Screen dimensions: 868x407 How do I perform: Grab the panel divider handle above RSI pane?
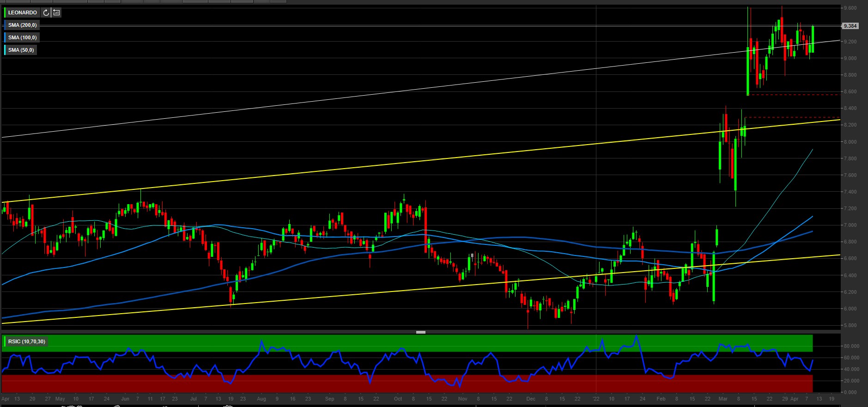click(x=420, y=332)
